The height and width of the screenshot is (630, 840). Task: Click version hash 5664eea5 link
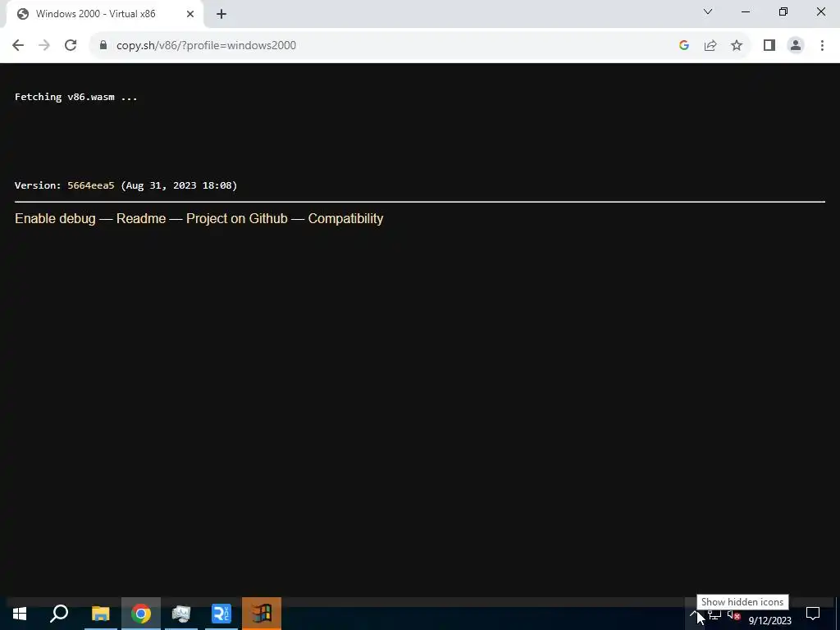90,185
